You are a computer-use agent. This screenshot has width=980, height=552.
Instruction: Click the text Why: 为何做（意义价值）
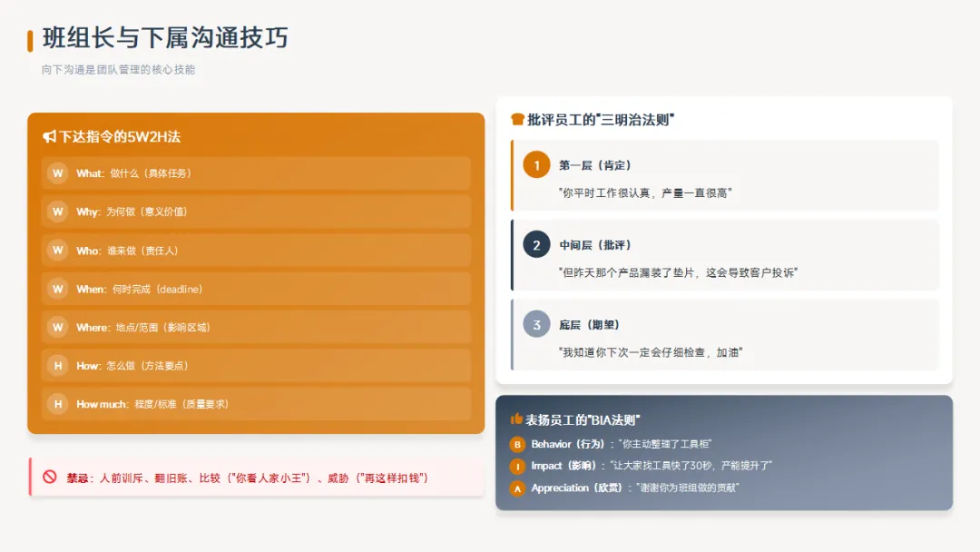click(x=132, y=212)
